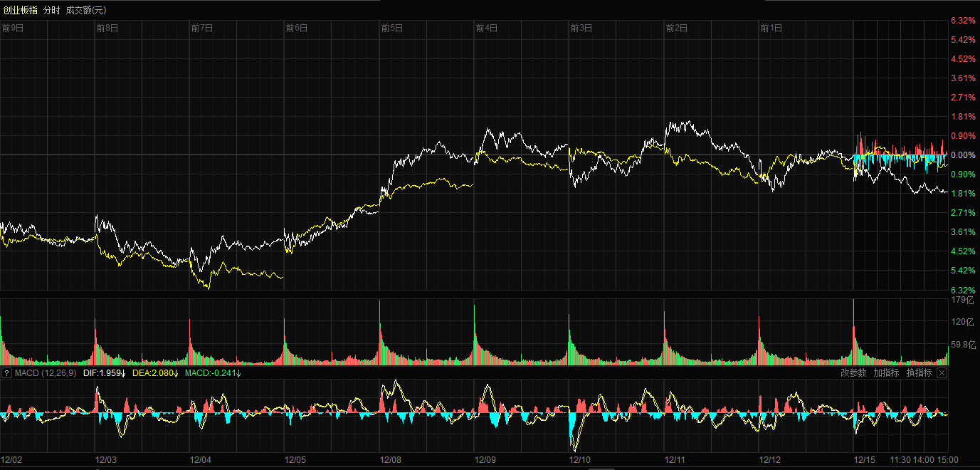Click the 12/02 date on time axis

click(x=12, y=460)
